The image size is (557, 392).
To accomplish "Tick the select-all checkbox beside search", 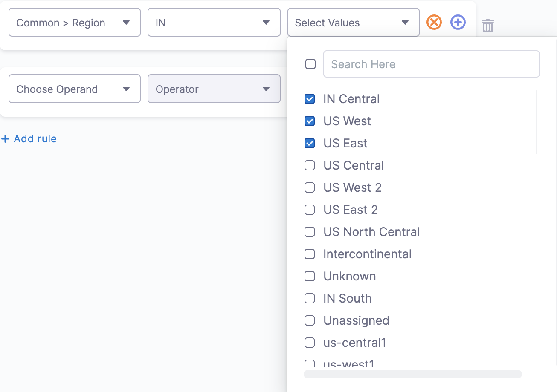I will (x=310, y=64).
